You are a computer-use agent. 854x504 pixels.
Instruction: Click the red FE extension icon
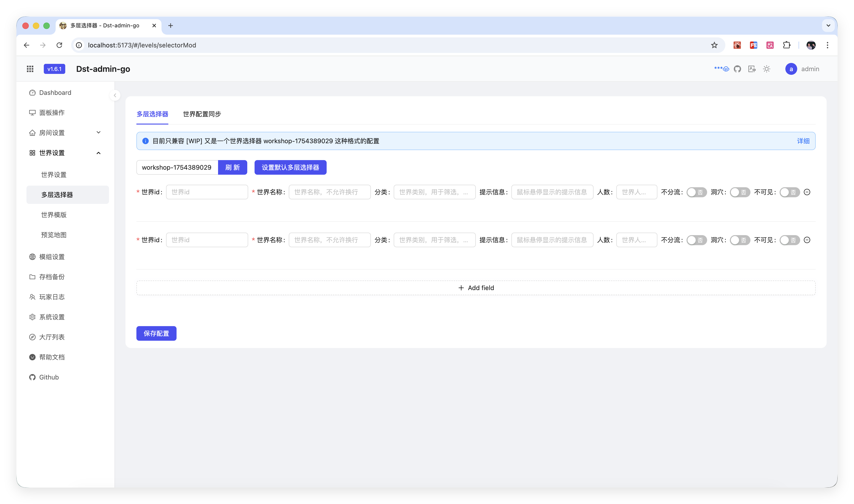click(x=753, y=45)
